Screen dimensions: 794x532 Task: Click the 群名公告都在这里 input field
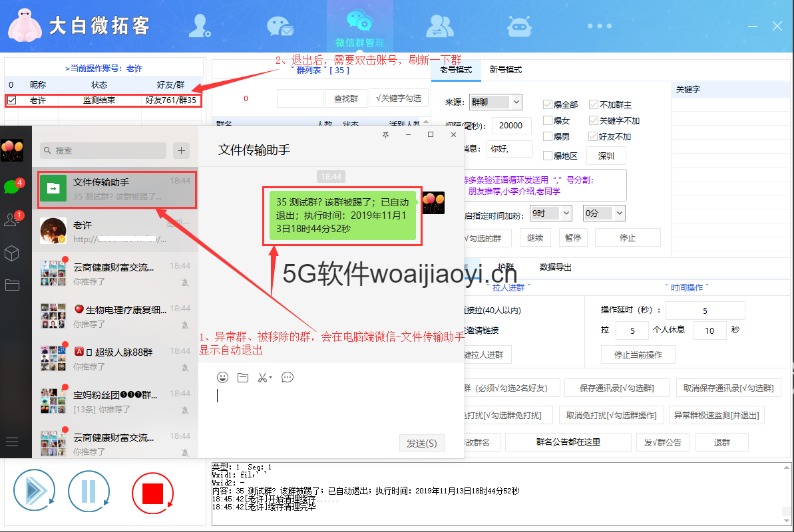[568, 442]
